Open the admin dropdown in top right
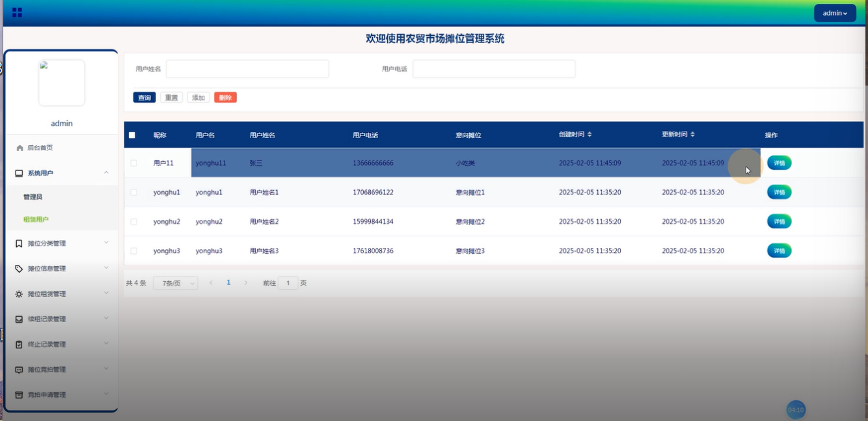The image size is (868, 421). tap(835, 13)
